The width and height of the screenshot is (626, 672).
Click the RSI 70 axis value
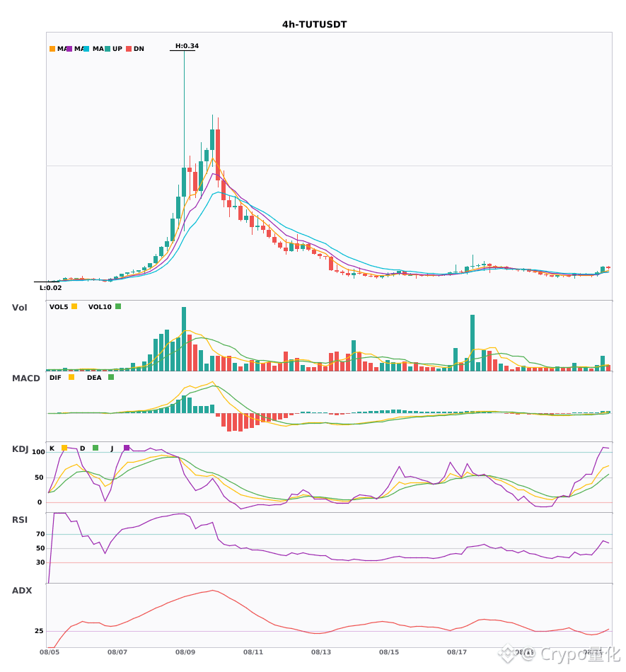tap(40, 534)
